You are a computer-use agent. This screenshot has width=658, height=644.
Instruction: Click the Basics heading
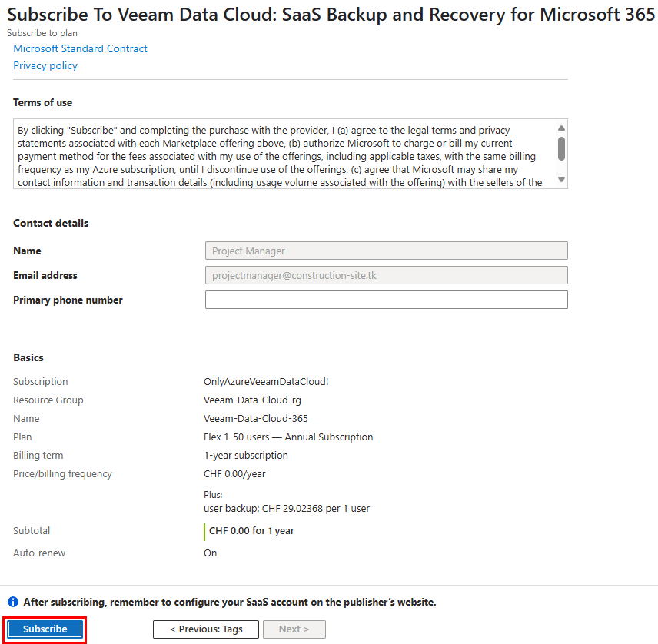click(x=28, y=357)
